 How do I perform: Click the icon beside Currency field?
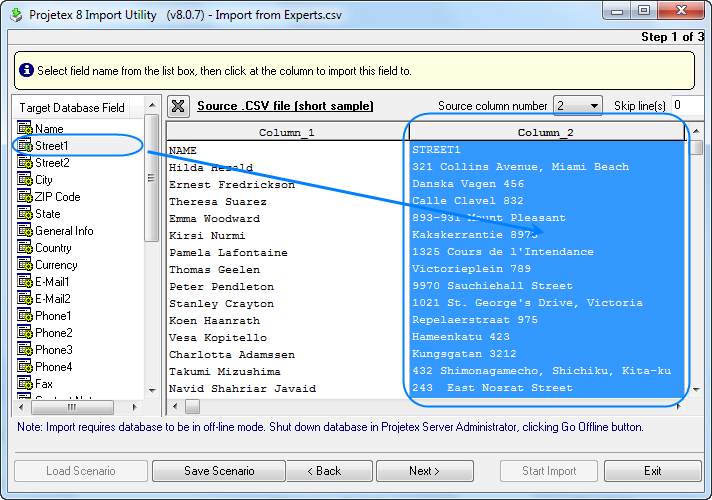pyautogui.click(x=25, y=264)
